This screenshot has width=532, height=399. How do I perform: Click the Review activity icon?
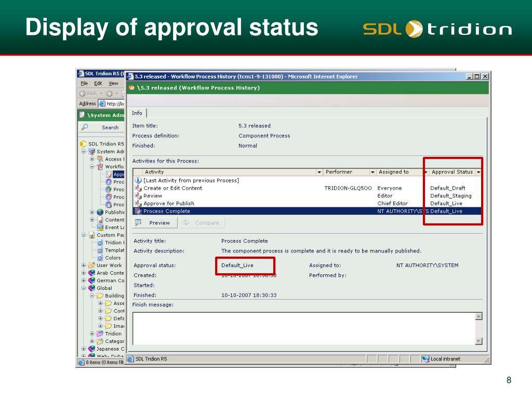point(138,196)
